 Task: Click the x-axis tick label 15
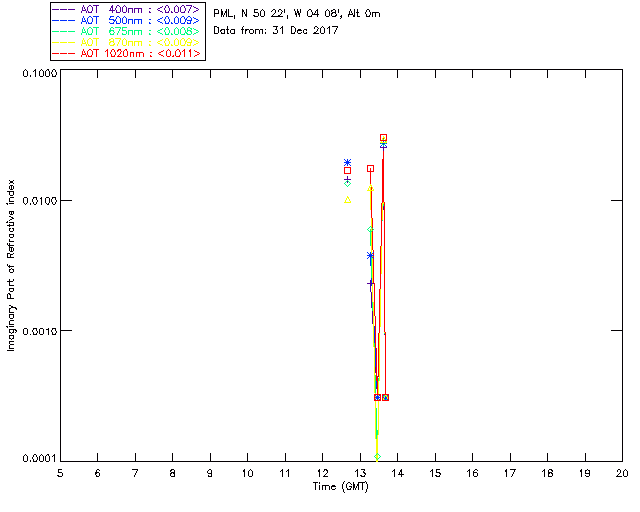coord(435,474)
